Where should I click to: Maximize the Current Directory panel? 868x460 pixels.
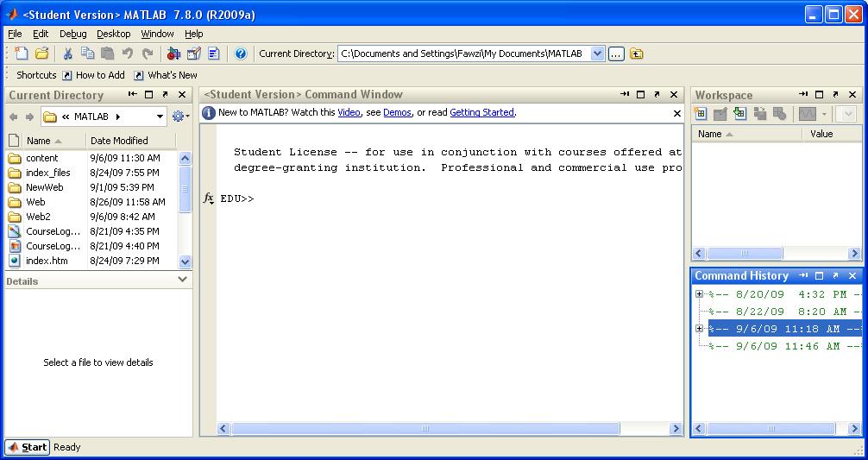click(x=148, y=95)
